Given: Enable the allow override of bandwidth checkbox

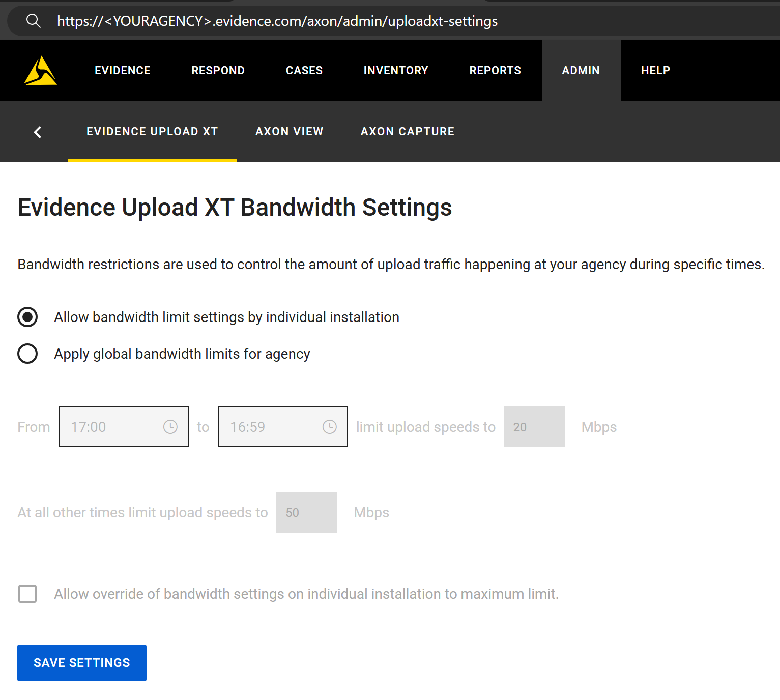Looking at the screenshot, I should click(27, 594).
